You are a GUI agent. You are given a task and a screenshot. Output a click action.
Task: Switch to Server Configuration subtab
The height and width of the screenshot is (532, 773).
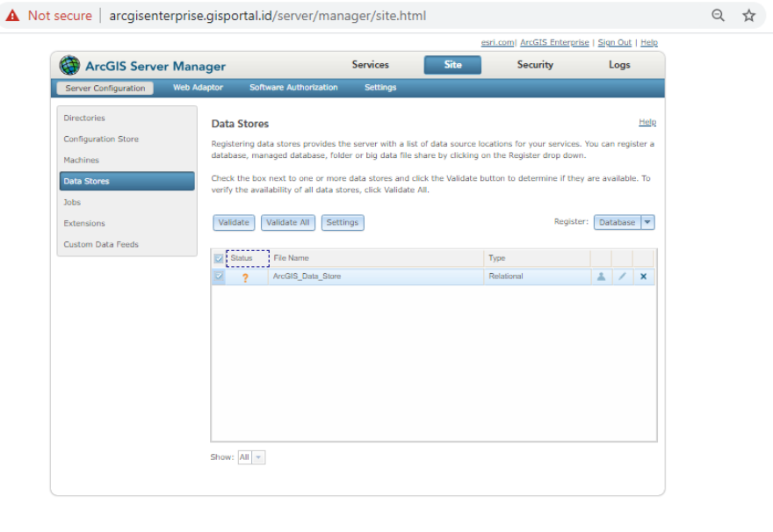point(105,88)
